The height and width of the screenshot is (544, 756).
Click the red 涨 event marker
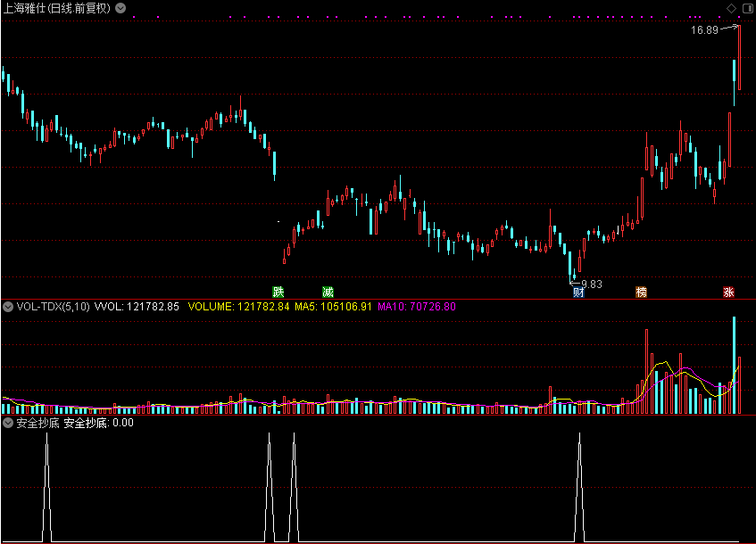[x=728, y=292]
